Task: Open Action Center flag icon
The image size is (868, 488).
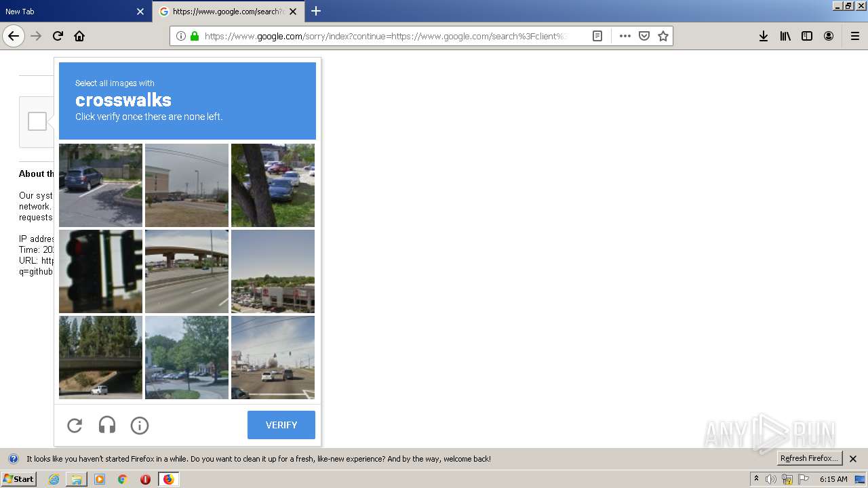Action: click(804, 479)
